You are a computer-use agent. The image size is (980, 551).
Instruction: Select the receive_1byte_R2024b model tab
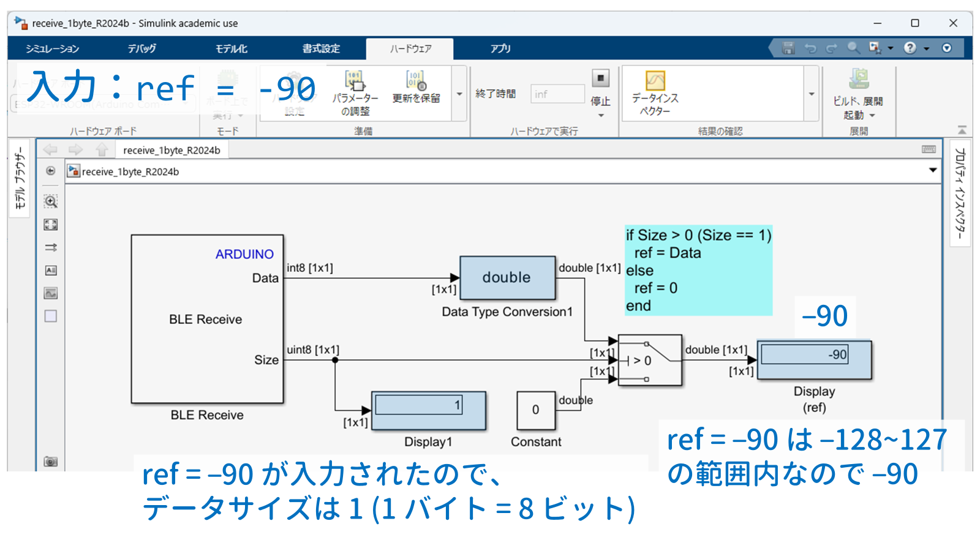(x=171, y=150)
